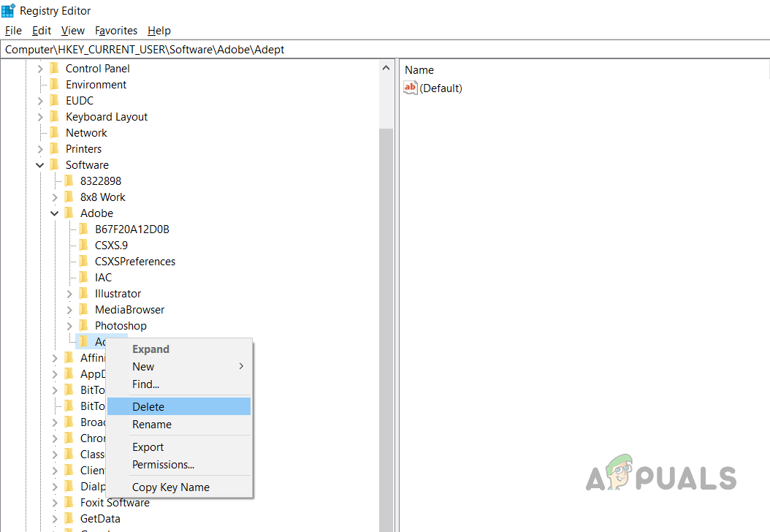Click the highlighted Adept key folder icon
Screen dimensions: 770x532
click(84, 341)
